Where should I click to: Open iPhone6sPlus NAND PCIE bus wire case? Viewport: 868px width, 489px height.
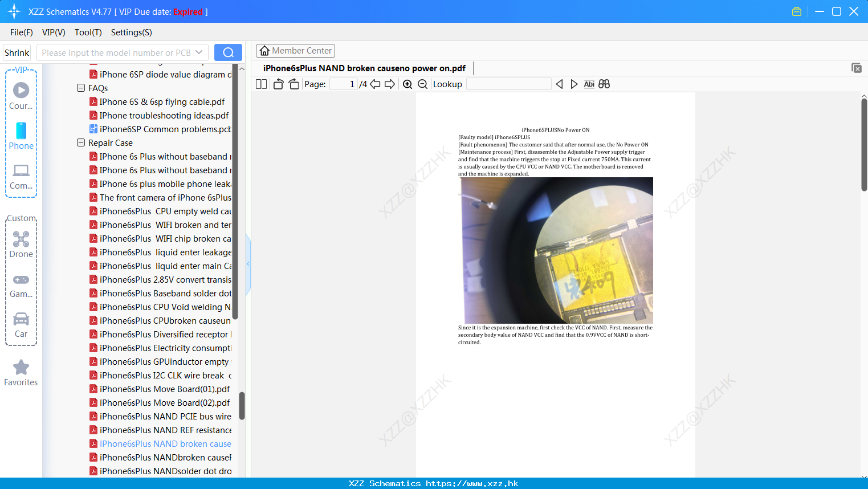click(x=165, y=416)
